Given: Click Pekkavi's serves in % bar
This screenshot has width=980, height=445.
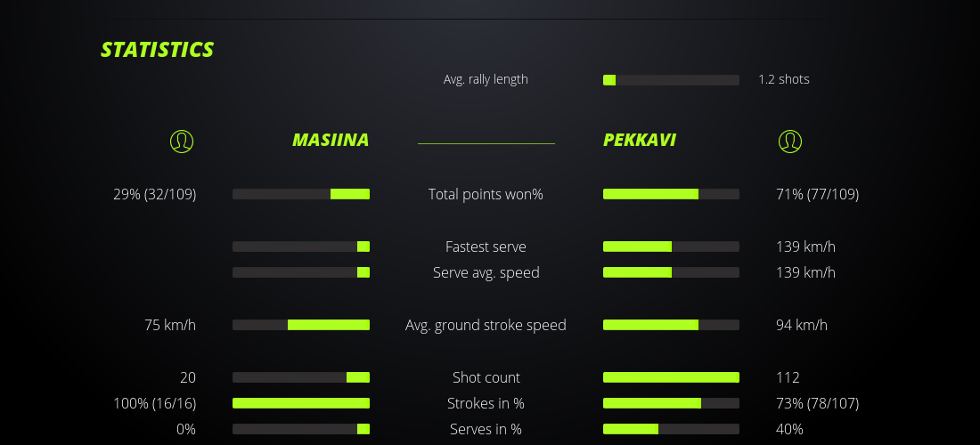Looking at the screenshot, I should click(x=671, y=429).
